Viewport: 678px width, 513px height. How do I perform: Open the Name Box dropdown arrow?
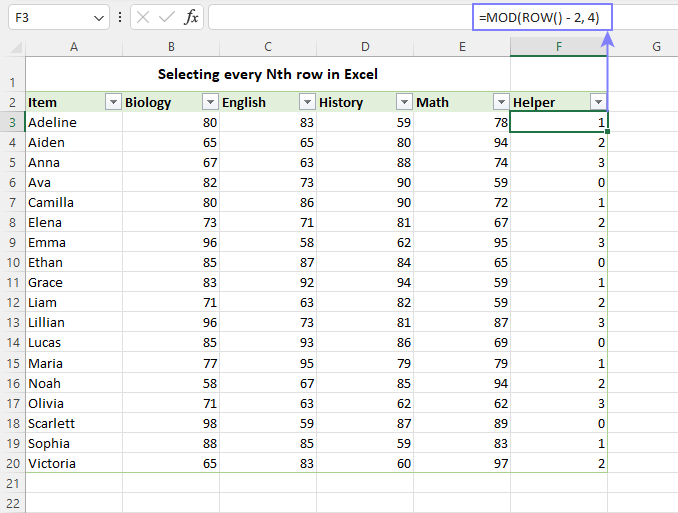click(98, 18)
